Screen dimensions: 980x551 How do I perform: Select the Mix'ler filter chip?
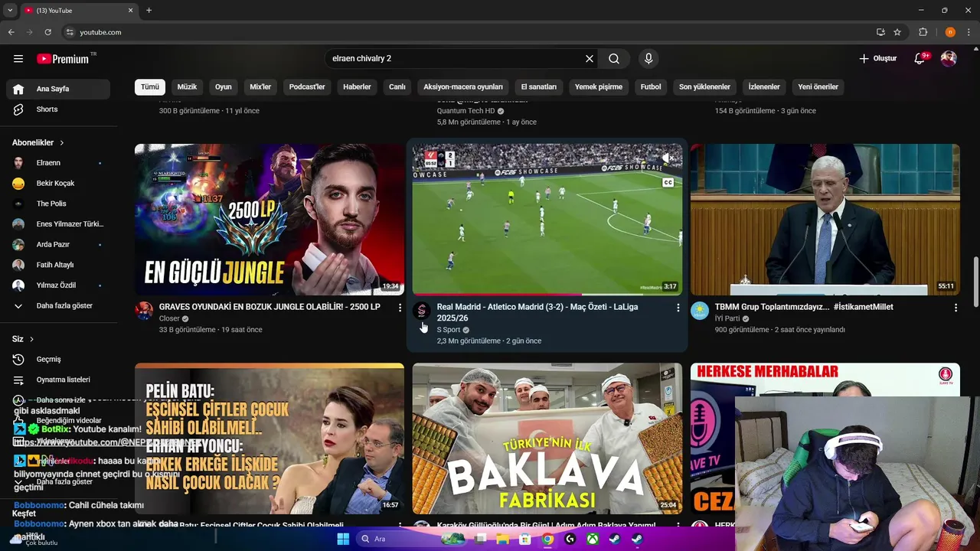point(260,86)
